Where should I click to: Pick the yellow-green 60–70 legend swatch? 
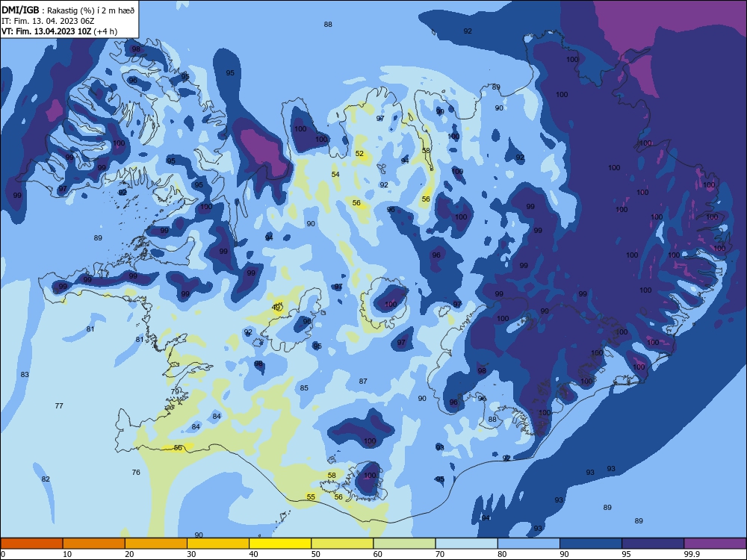(x=404, y=544)
